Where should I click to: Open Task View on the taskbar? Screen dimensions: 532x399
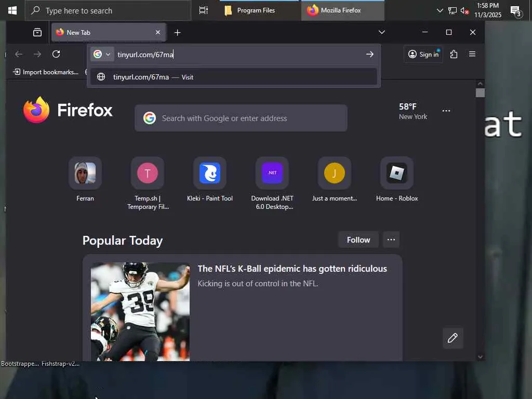click(x=204, y=10)
